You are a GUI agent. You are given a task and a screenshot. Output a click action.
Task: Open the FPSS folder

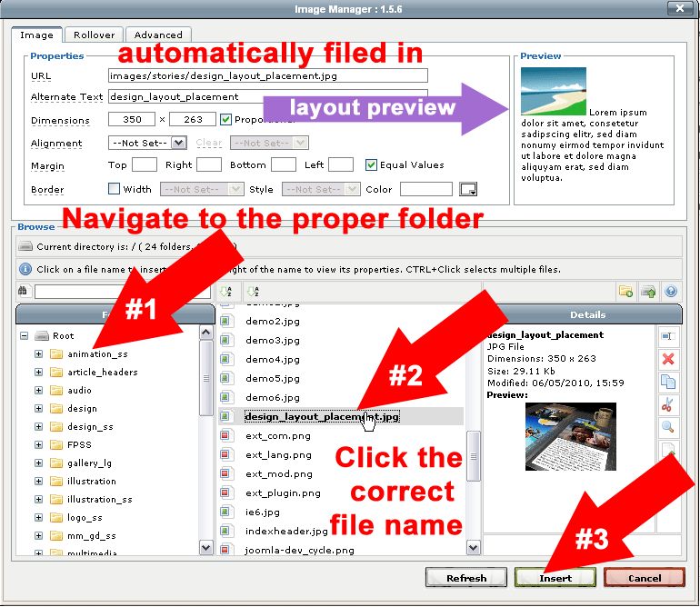tap(79, 445)
